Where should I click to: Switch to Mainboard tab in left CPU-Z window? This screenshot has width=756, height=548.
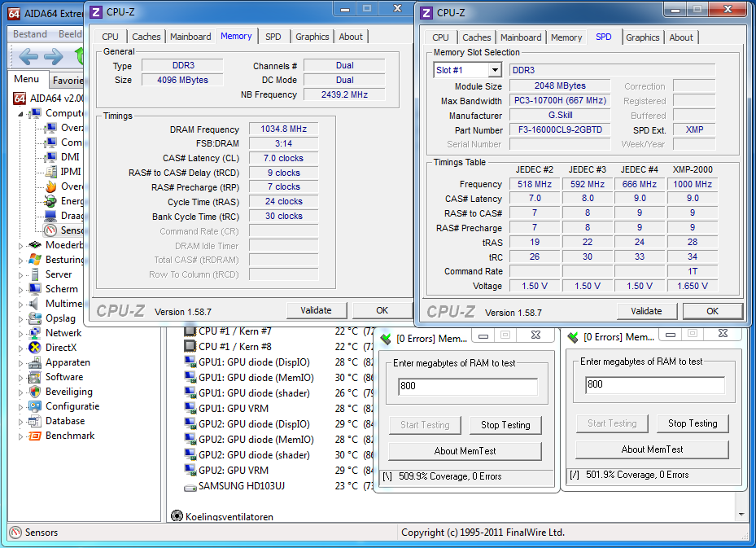click(x=190, y=37)
